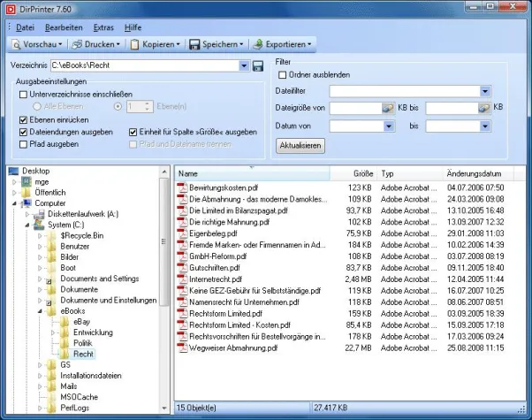Click the Kopieren toolbar icon
Screen dimensions: 532x420
(x=140, y=43)
